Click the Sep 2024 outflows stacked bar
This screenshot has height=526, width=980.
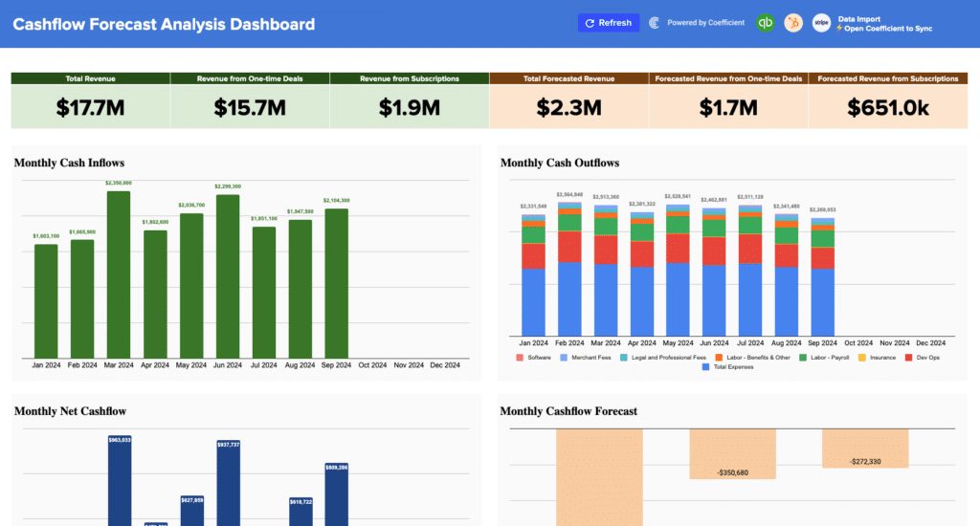click(x=822, y=276)
